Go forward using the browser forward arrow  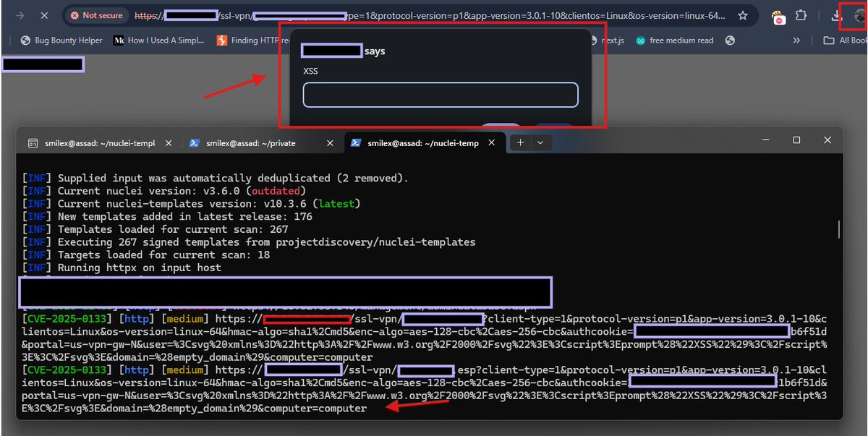point(19,15)
